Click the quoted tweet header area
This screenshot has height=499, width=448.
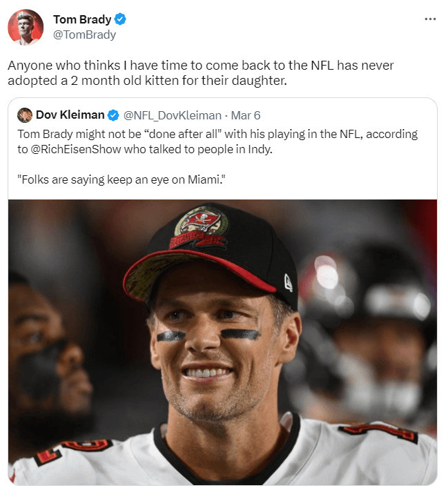139,115
